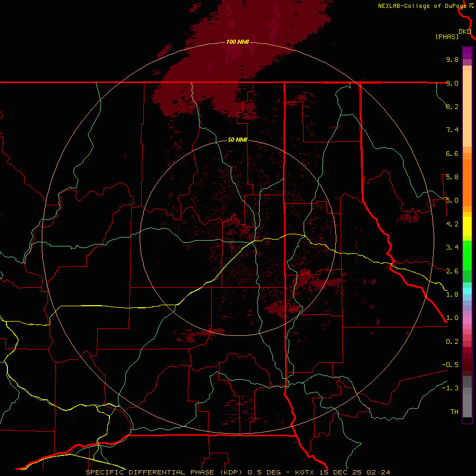Click the 4.2 value on color scale

coord(452,224)
